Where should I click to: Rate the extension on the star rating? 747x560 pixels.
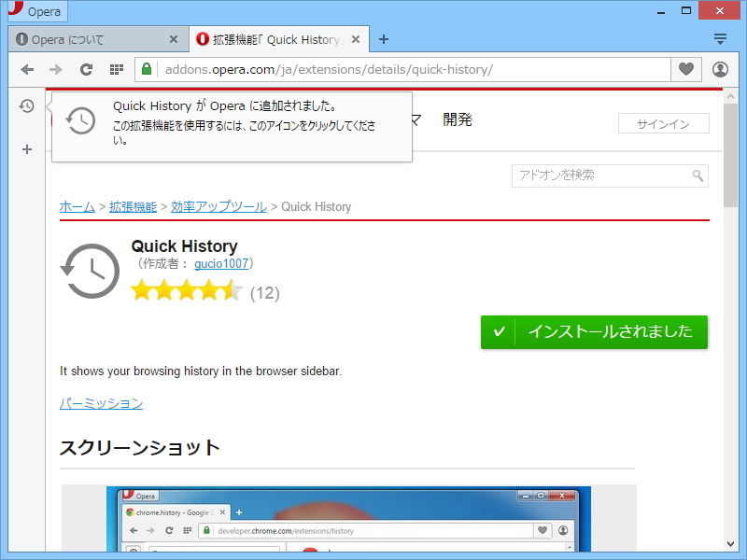[185, 291]
